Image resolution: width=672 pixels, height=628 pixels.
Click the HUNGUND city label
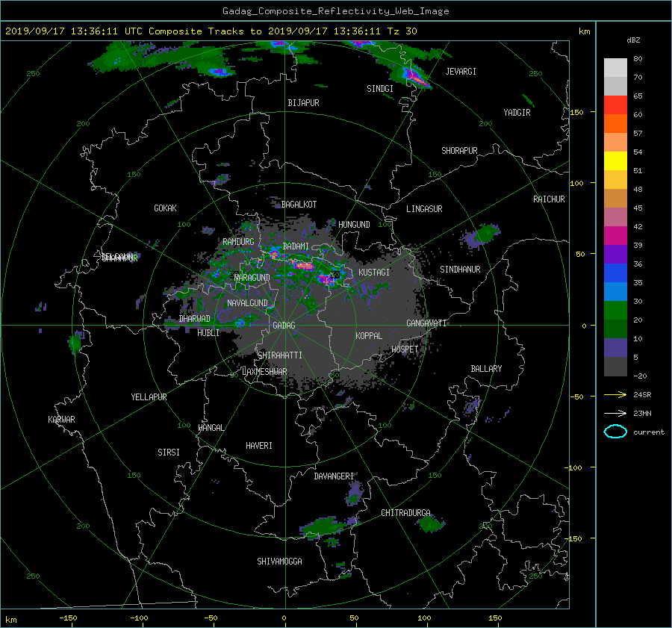click(354, 225)
